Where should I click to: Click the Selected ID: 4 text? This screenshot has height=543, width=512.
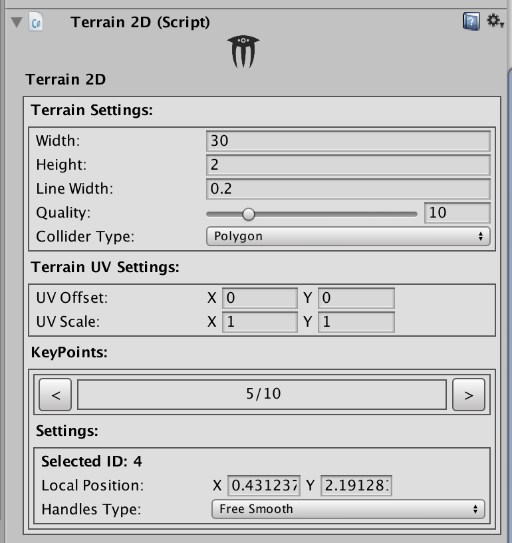(x=91, y=461)
